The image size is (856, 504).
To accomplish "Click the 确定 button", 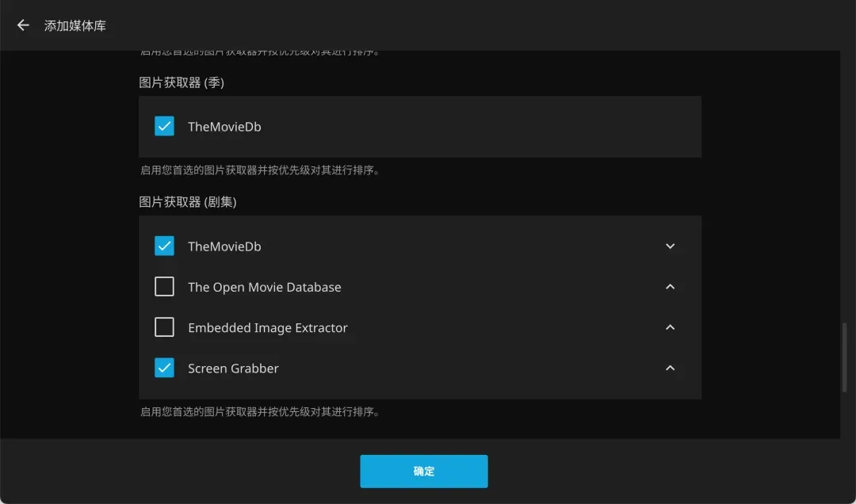I will [423, 472].
